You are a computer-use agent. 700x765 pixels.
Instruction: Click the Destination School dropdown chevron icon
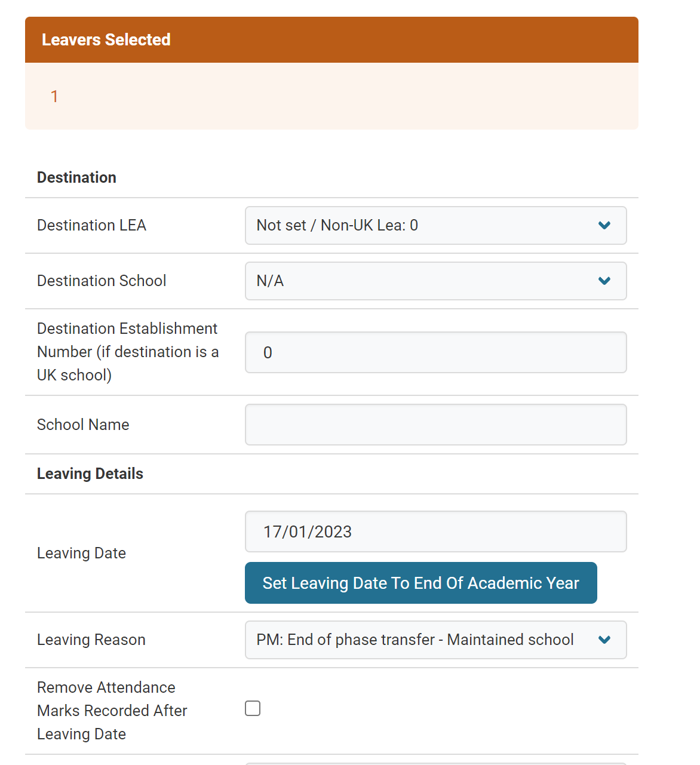[604, 281]
